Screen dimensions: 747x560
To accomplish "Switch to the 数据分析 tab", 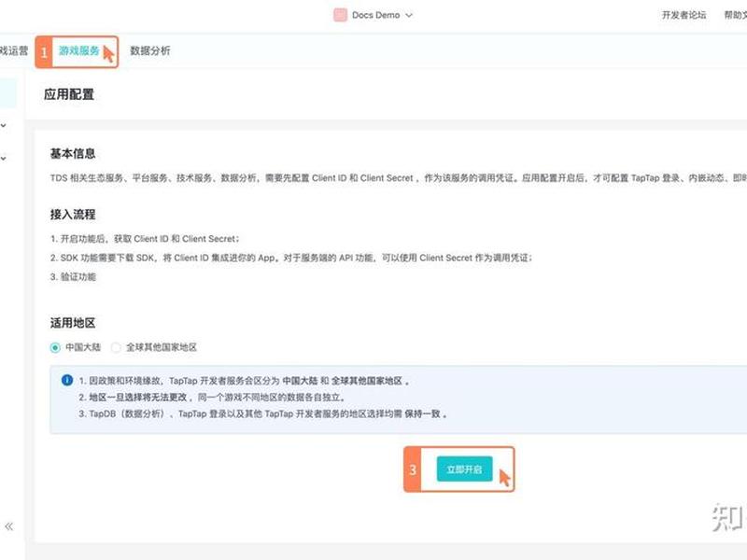I will point(150,50).
